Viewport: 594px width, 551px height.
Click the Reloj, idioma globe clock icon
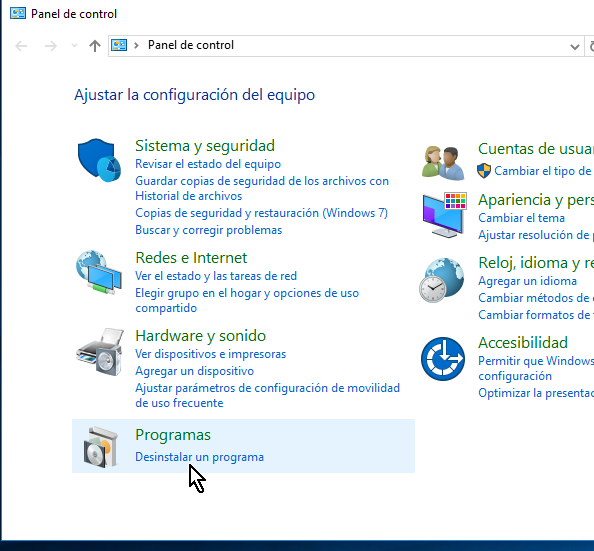coord(441,280)
